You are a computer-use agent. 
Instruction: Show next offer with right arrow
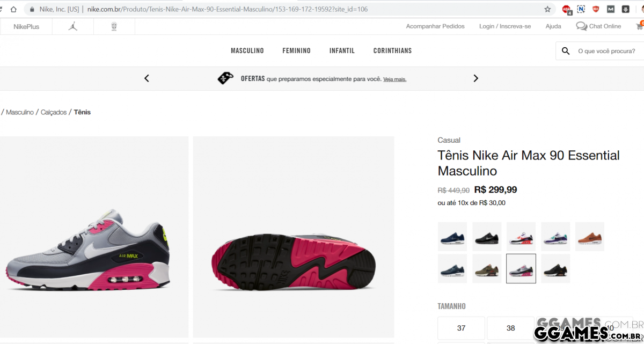[475, 78]
